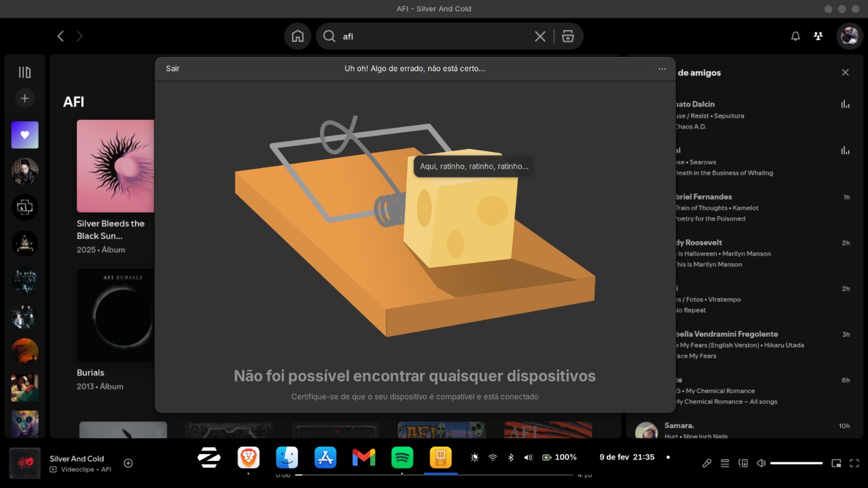Open Your Library from the sidebar
The image size is (868, 488).
click(x=24, y=72)
